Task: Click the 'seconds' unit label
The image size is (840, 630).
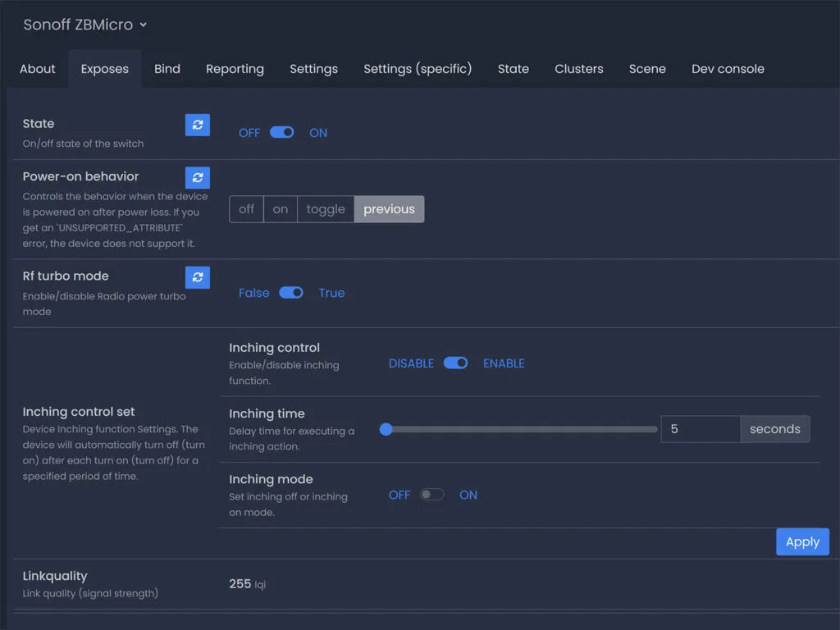Action: (775, 429)
